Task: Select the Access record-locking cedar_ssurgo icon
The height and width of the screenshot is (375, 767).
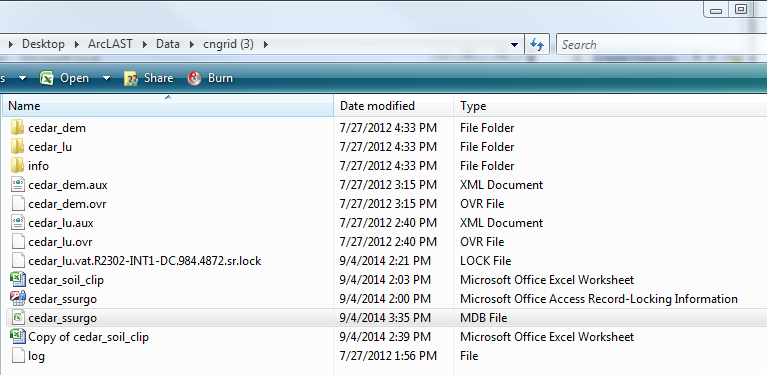Action: pos(18,299)
